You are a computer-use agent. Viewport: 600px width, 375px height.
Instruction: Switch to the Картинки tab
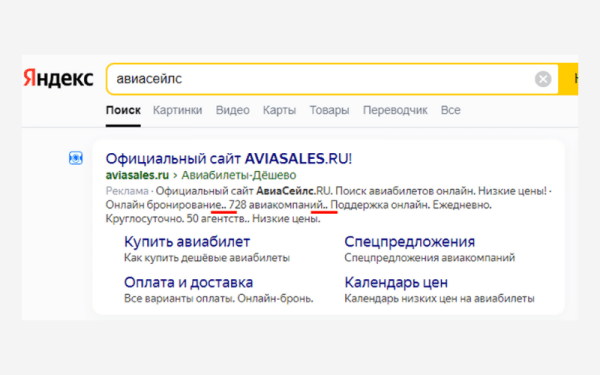pyautogui.click(x=178, y=110)
